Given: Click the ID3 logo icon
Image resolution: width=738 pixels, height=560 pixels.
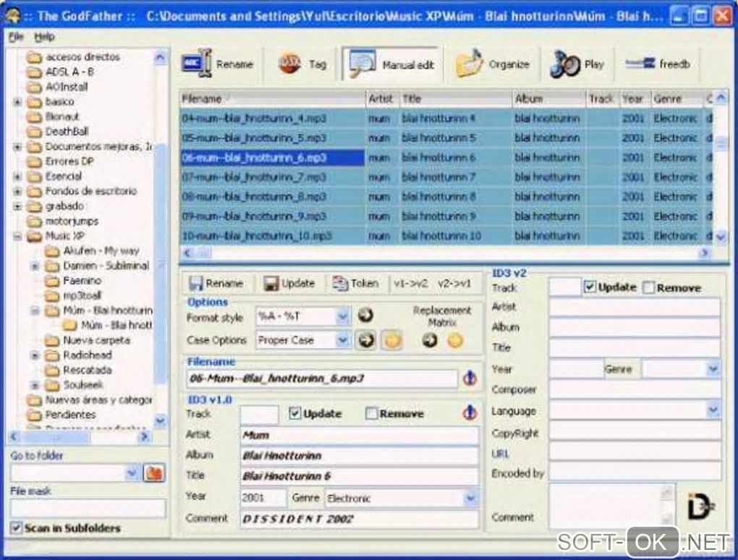Looking at the screenshot, I should coord(701,506).
